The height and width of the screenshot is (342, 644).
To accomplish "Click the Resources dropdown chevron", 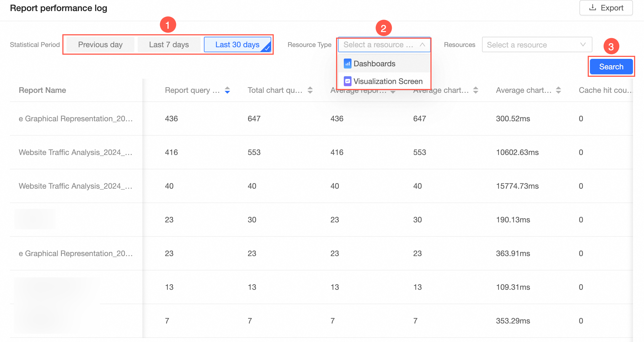I will (x=583, y=44).
